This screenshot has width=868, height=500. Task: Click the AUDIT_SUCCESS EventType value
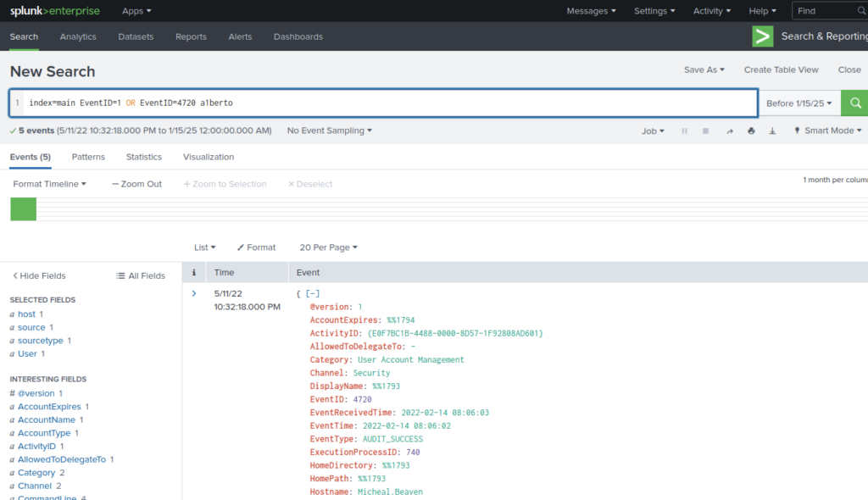[392, 439]
